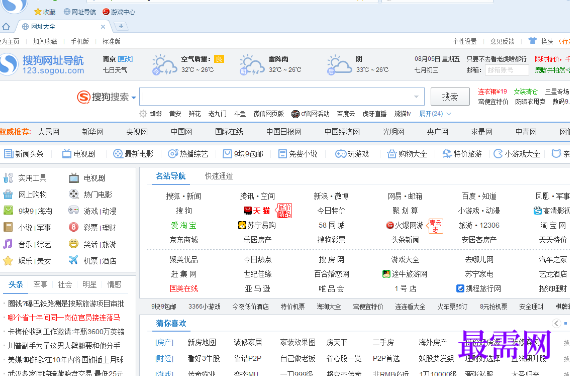Viewport: 570px width, 376px height.
Task: Click the 33°C forecast weather icon
Action: [339, 65]
